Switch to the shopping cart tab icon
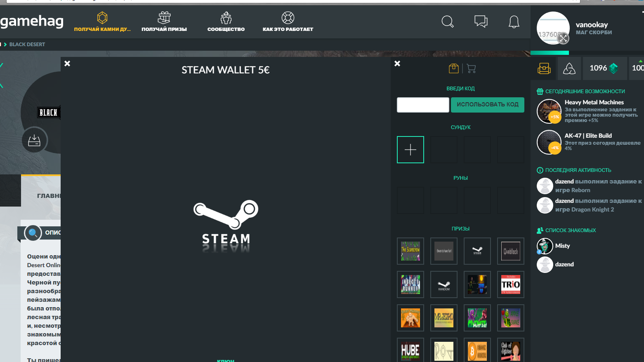644x362 pixels. (471, 68)
